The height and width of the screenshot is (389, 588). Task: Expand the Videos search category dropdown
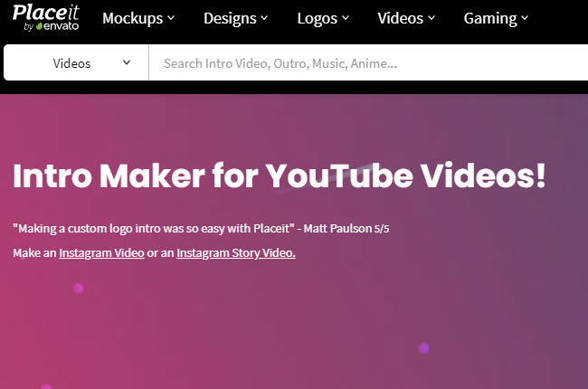coord(76,62)
